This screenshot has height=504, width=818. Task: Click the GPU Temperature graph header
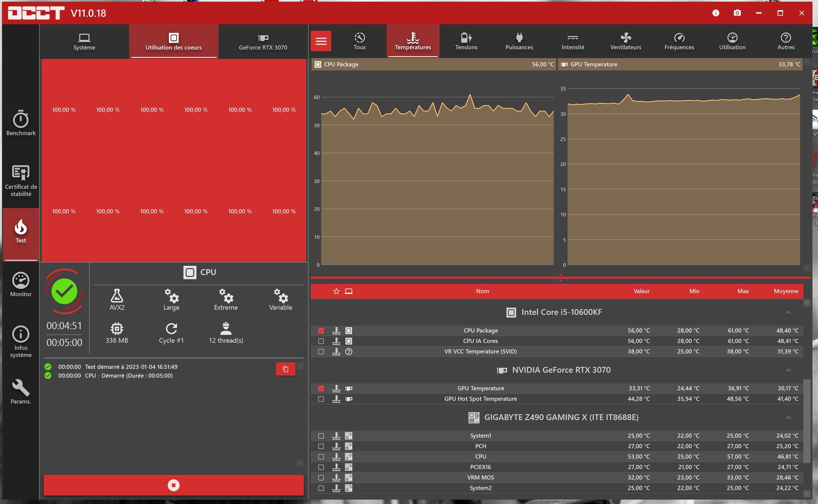pos(680,64)
